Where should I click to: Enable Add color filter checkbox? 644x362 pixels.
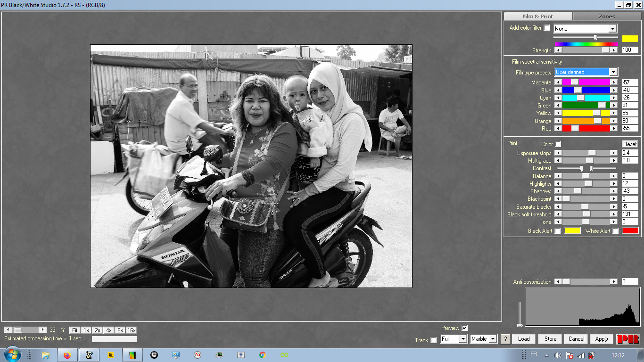pyautogui.click(x=547, y=28)
